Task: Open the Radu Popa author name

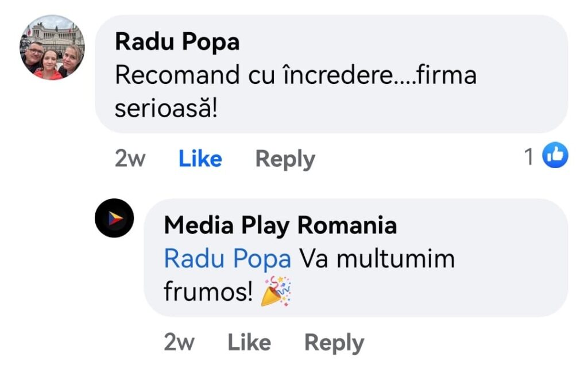Action: click(177, 41)
